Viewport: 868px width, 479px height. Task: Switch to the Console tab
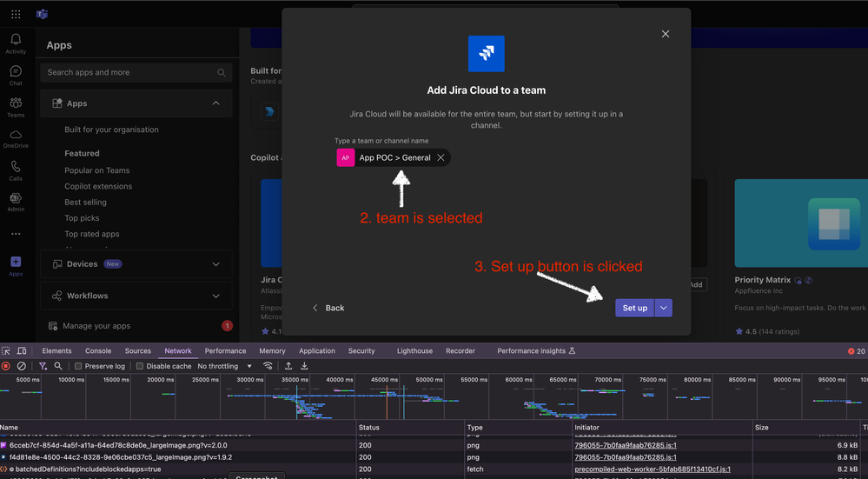coord(98,351)
